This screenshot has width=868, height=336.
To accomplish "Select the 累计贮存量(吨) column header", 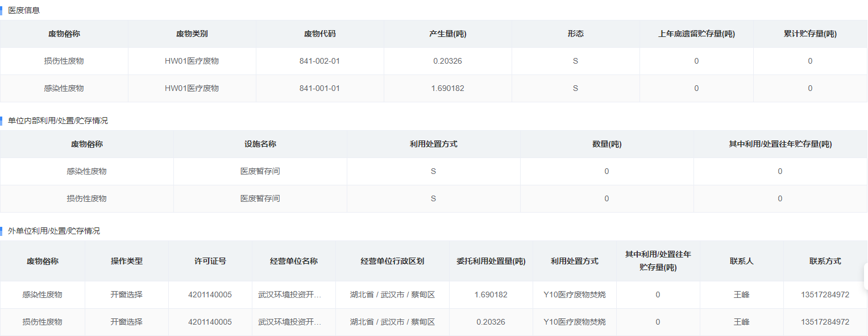I will pos(810,34).
